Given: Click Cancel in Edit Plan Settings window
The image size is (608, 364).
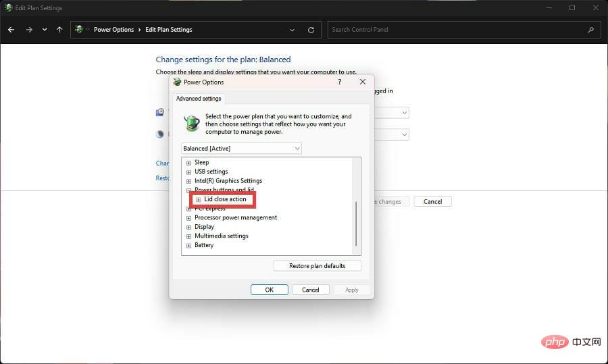Looking at the screenshot, I should [x=432, y=201].
